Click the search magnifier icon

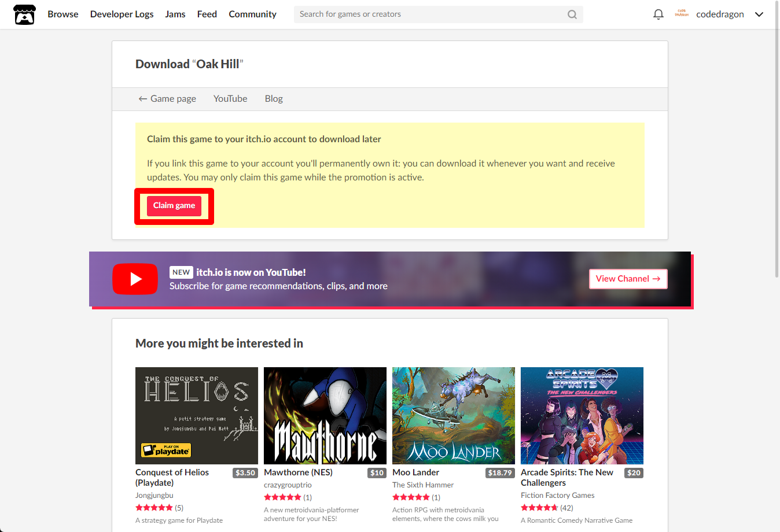tap(572, 14)
